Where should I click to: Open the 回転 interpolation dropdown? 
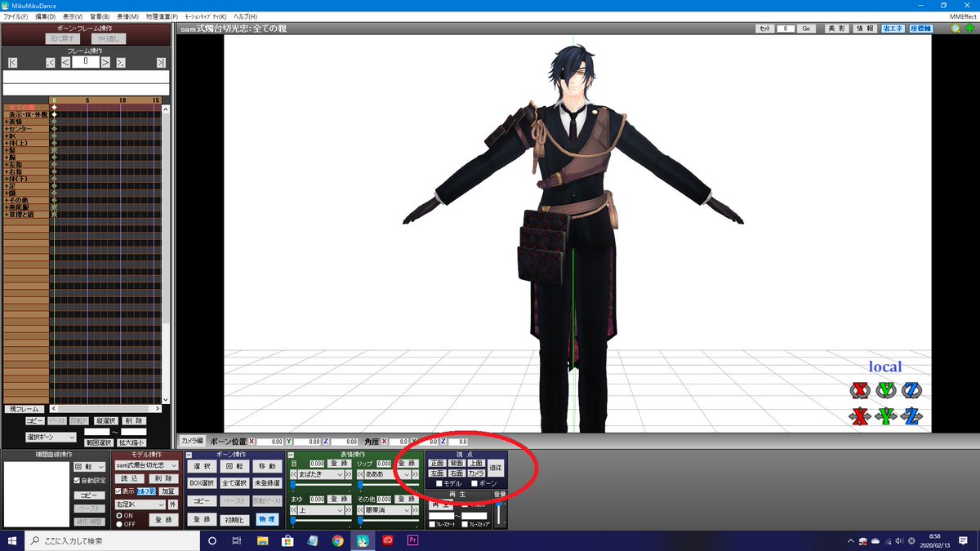(90, 466)
